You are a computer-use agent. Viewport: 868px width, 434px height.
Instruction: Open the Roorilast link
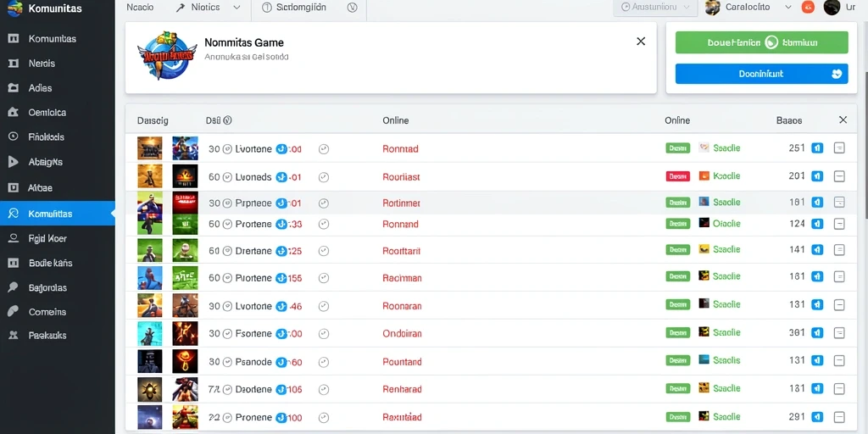click(401, 176)
